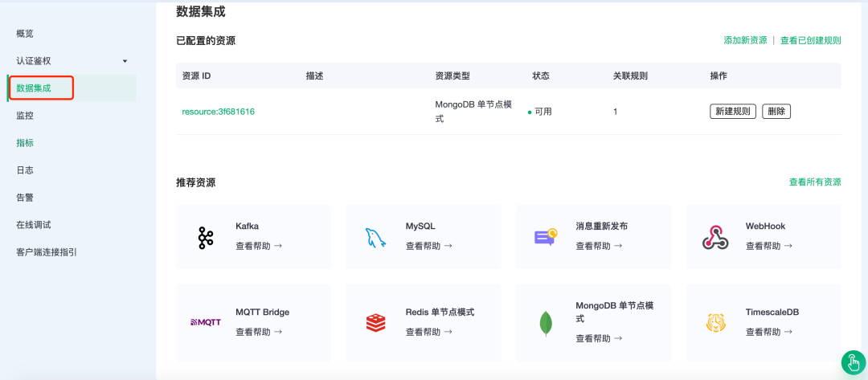
Task: Click the 资源 ID column header
Action: coord(196,76)
